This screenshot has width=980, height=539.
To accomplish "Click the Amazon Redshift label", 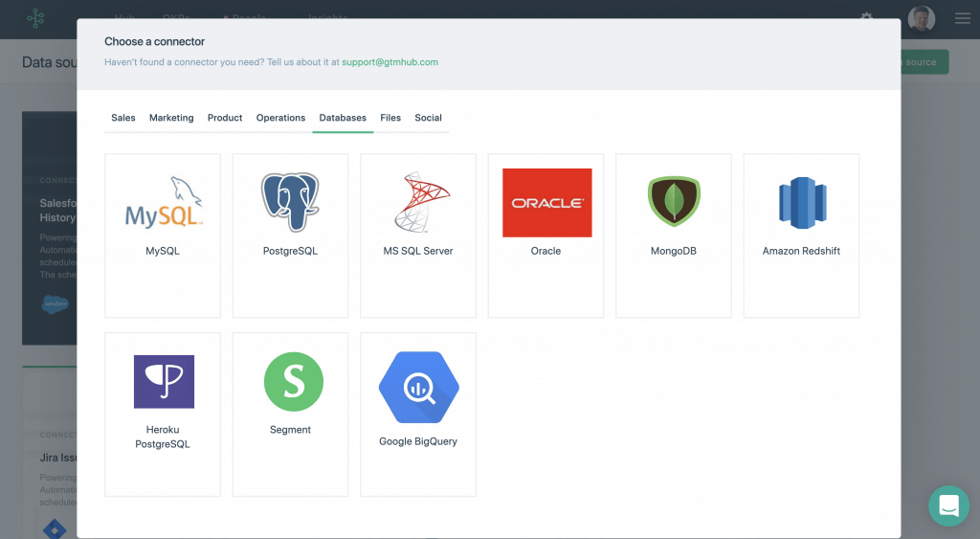I will pyautogui.click(x=801, y=251).
